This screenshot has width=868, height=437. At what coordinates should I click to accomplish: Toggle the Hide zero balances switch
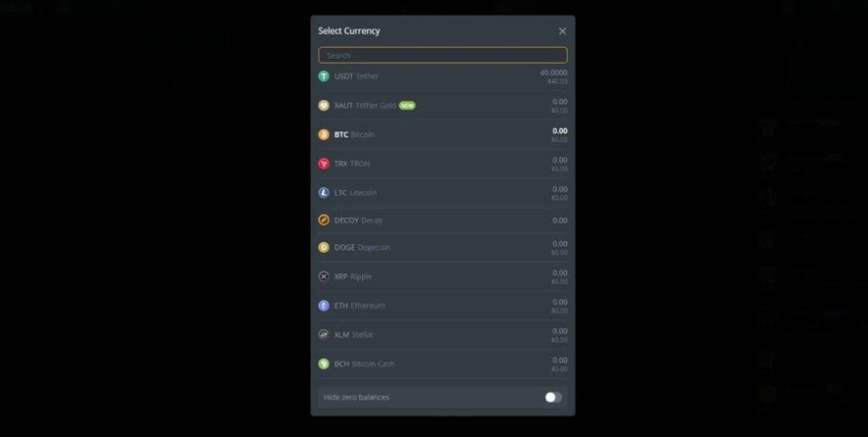553,397
